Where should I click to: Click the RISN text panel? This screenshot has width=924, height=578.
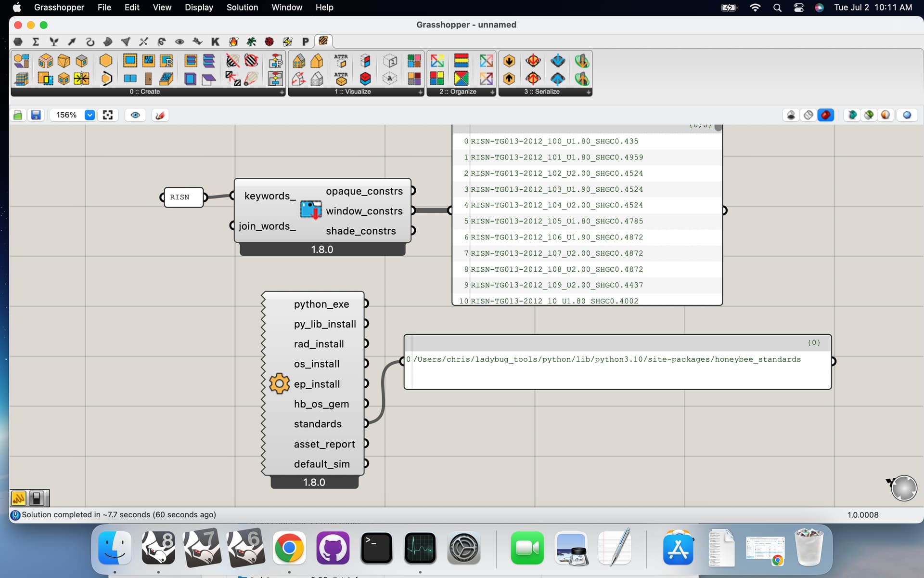point(183,197)
